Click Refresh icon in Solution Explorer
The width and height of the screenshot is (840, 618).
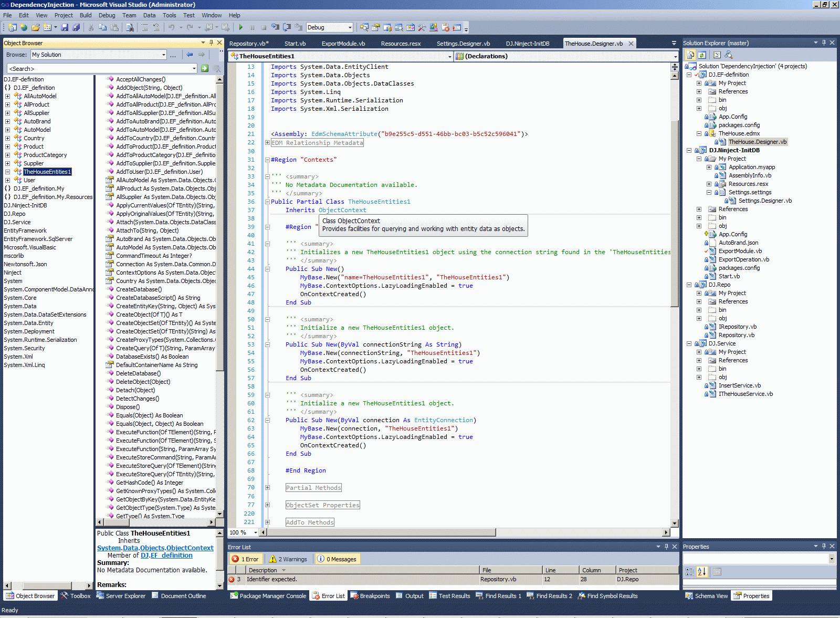[x=701, y=55]
